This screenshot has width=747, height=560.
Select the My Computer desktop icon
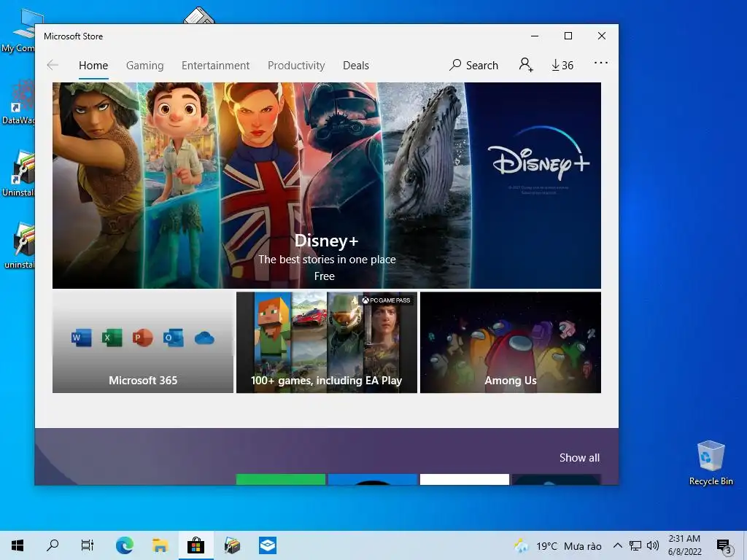click(x=19, y=31)
